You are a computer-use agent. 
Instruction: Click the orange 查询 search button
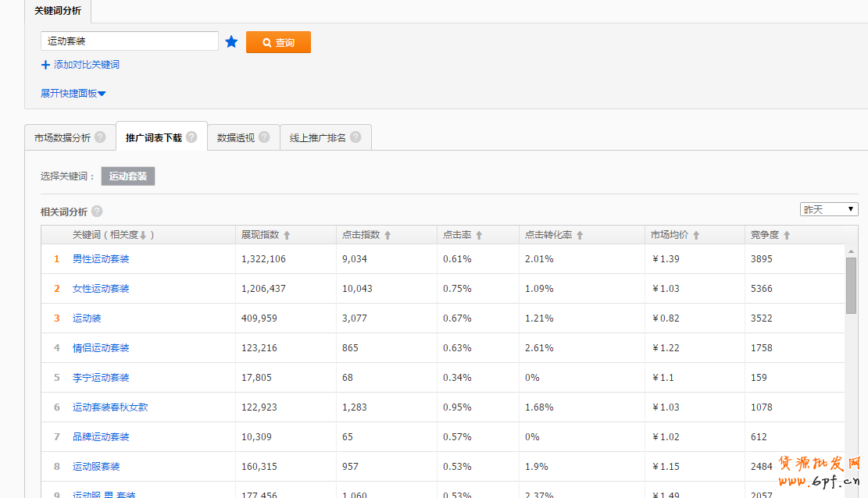click(278, 42)
